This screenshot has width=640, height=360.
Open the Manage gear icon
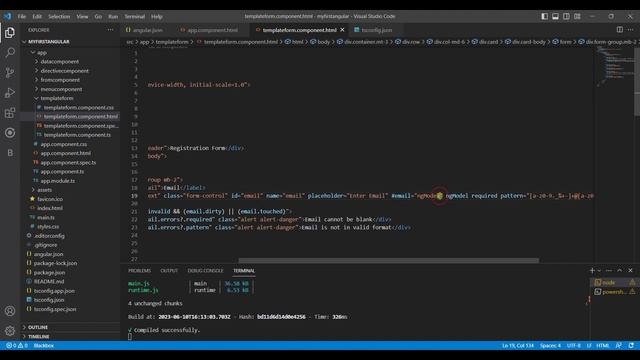point(10,330)
